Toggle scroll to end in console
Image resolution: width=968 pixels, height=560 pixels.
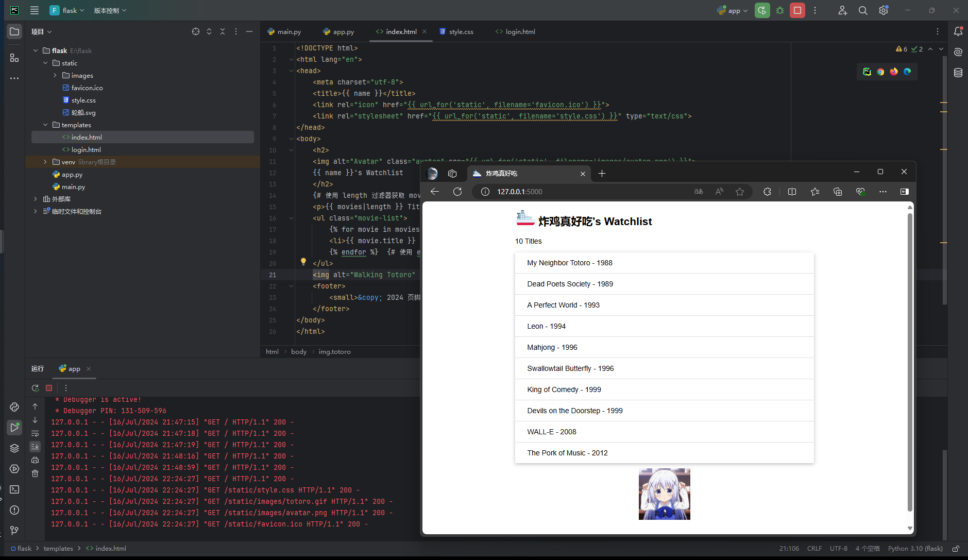click(35, 446)
